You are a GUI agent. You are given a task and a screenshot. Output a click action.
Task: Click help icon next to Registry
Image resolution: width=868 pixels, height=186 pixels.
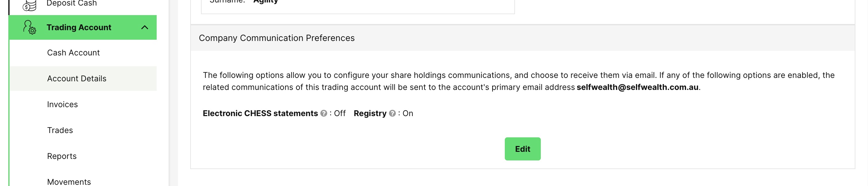pos(392,114)
